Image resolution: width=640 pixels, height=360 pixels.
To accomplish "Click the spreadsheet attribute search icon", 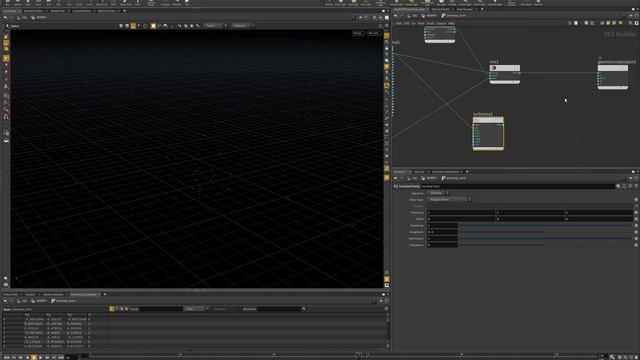I will click(304, 309).
